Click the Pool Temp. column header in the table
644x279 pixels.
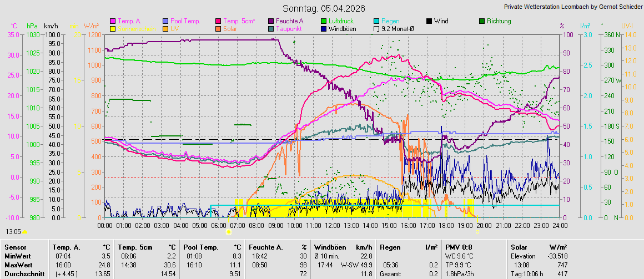click(x=199, y=247)
